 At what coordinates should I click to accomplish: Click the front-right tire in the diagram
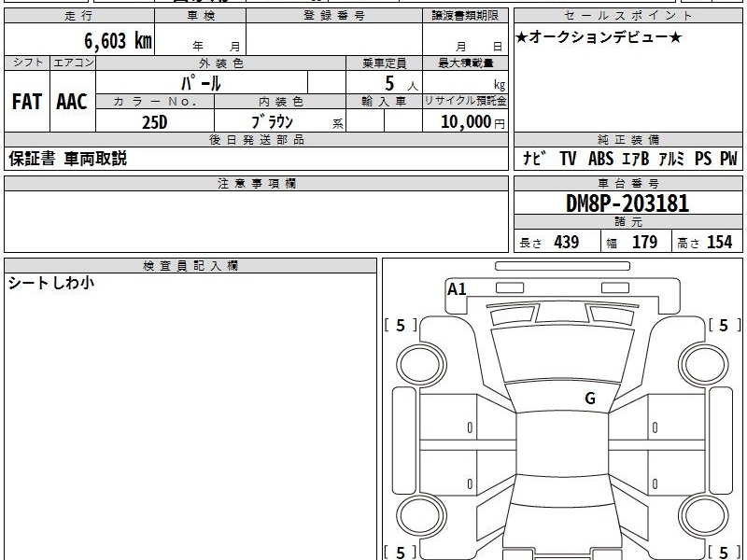coord(704,365)
